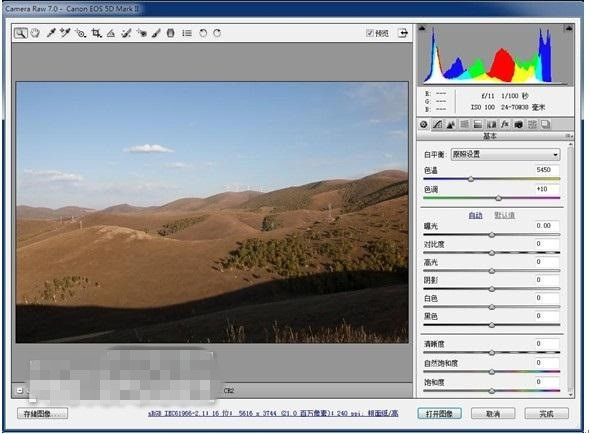Open the HSL / Grayscale panel tab
590x434 pixels.
coord(464,125)
